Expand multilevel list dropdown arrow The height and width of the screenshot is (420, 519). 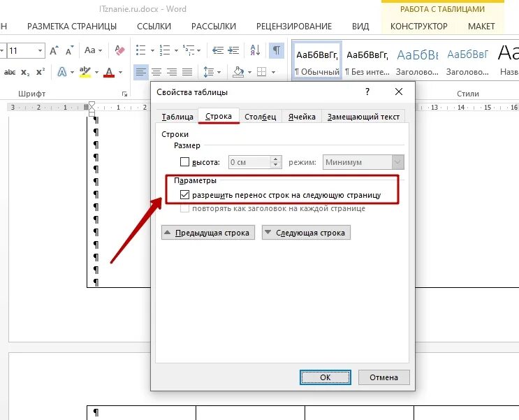click(199, 51)
